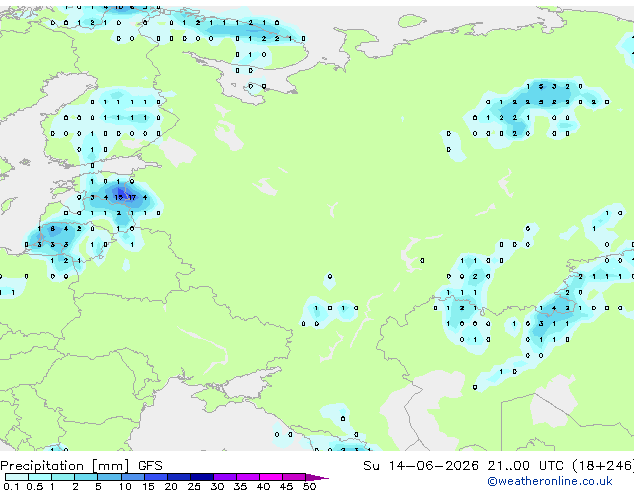Select the legend swatch between 25 and 30
The width and height of the screenshot is (634, 490).
pyautogui.click(x=202, y=477)
